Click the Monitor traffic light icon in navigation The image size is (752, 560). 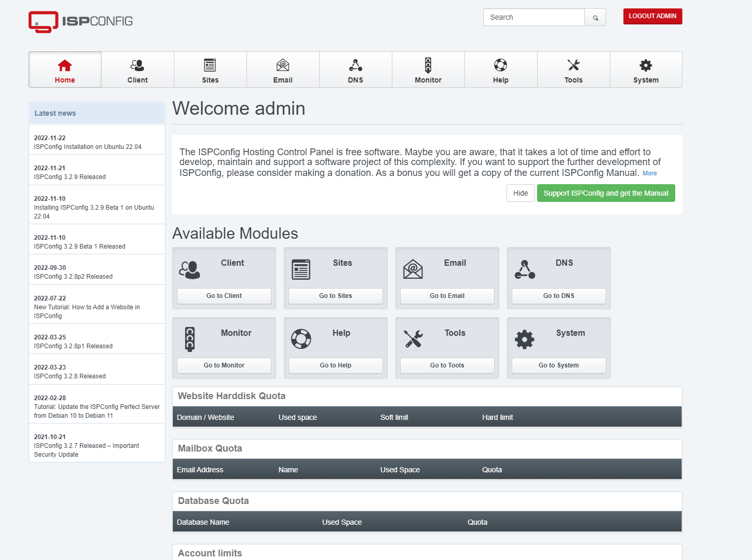click(428, 65)
